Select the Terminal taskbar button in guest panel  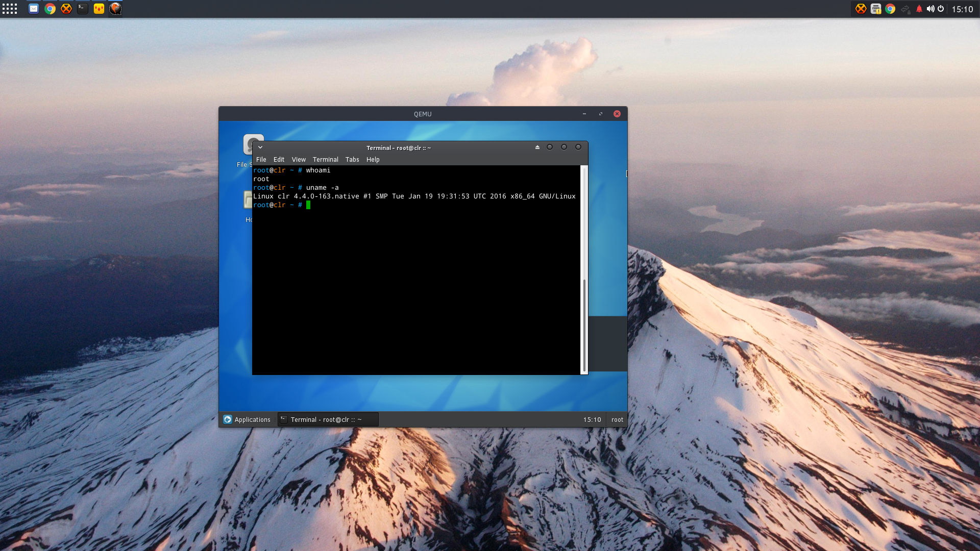click(328, 419)
